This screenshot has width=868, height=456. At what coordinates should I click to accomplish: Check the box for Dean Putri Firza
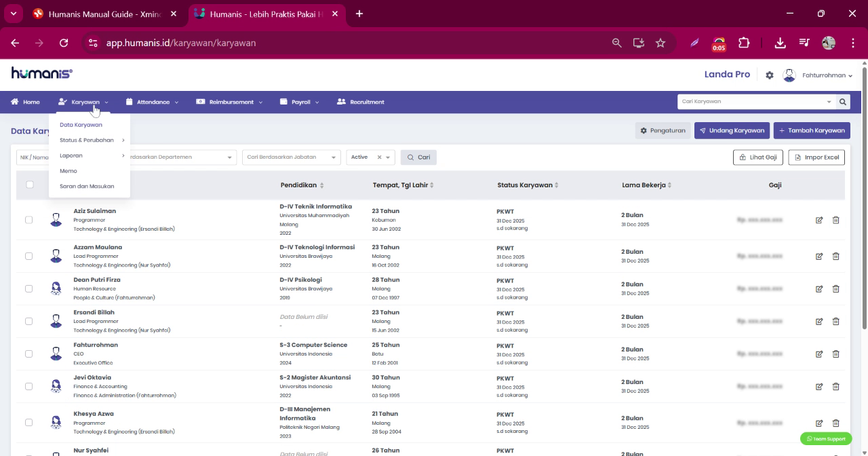tap(28, 288)
